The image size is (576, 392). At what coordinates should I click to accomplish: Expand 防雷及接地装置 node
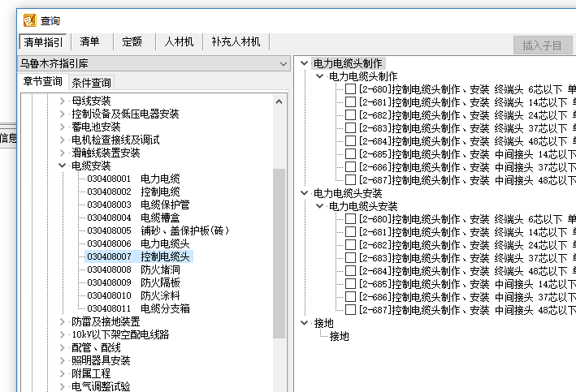[x=62, y=322]
